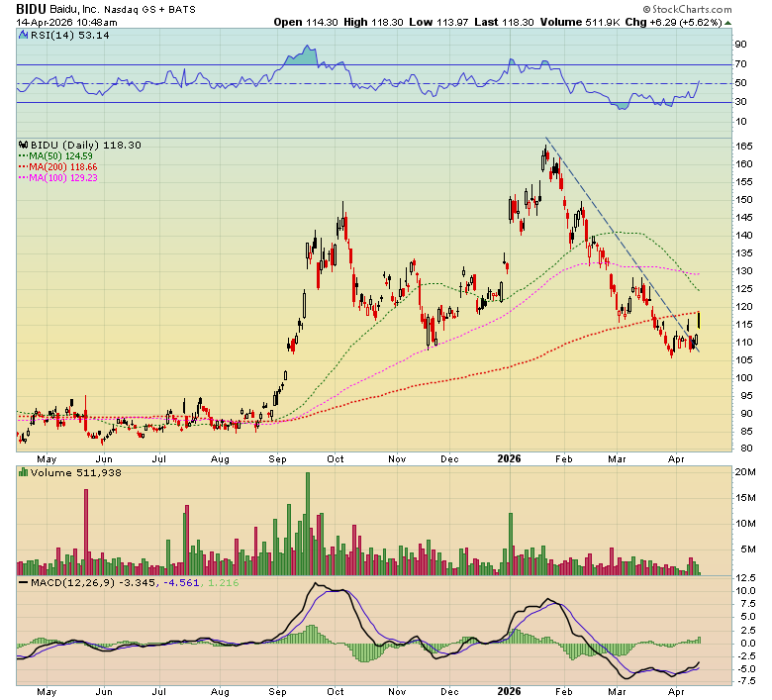Click the 80 label on the price axis

[x=747, y=449]
